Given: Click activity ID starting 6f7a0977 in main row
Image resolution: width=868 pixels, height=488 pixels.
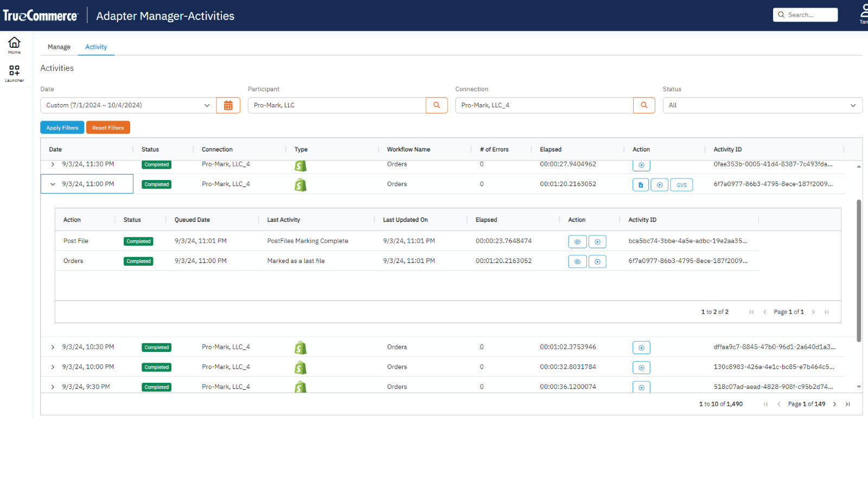Looking at the screenshot, I should pyautogui.click(x=773, y=184).
